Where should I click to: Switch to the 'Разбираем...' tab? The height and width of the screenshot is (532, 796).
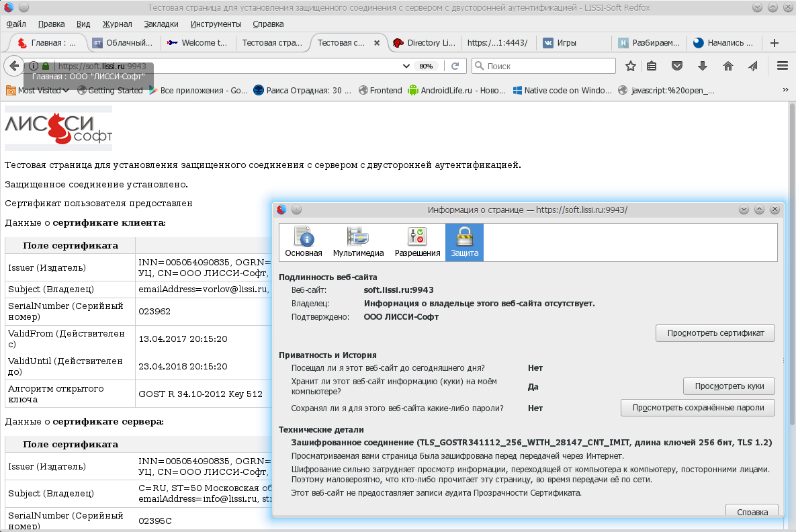(x=649, y=43)
